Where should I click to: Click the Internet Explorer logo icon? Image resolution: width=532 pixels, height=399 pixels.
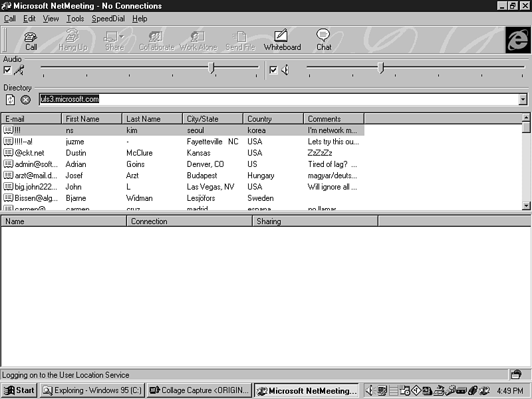(517, 39)
